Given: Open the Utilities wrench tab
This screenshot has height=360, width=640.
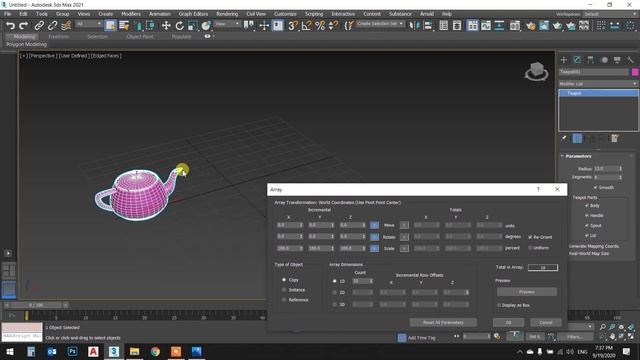Looking at the screenshot, I should click(630, 60).
